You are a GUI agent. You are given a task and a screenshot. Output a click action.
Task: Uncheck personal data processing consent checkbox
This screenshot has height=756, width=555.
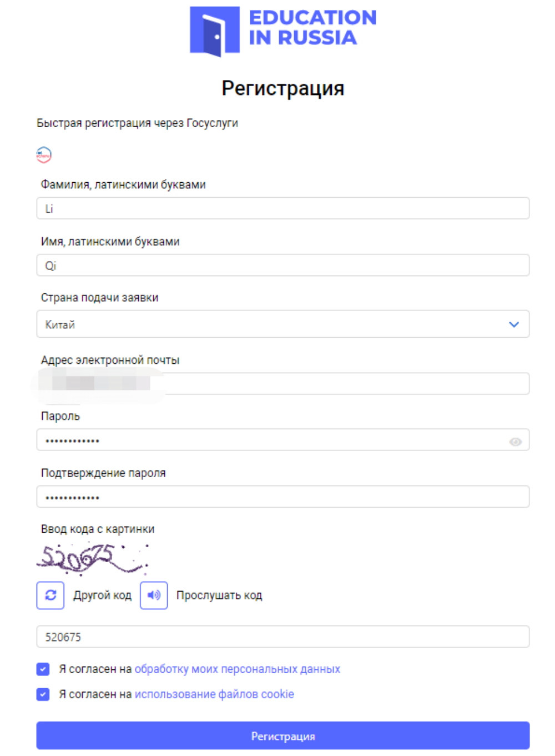43,669
